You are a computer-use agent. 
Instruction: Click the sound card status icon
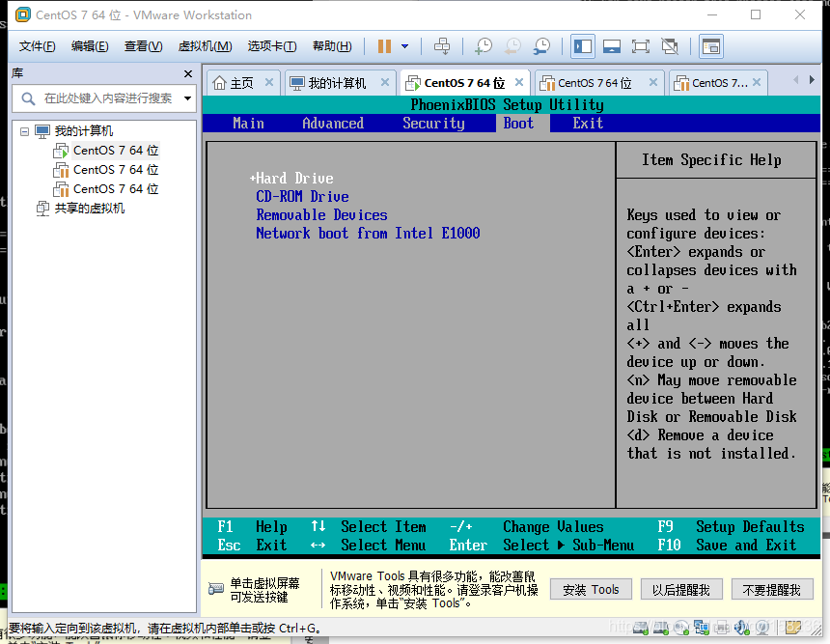pyautogui.click(x=741, y=628)
